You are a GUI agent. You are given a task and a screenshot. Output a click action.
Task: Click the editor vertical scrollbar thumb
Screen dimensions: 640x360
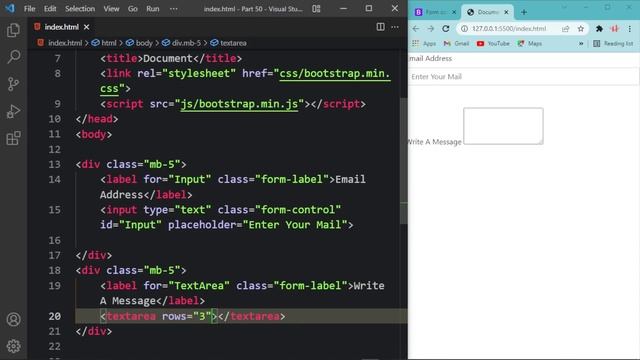click(x=403, y=161)
